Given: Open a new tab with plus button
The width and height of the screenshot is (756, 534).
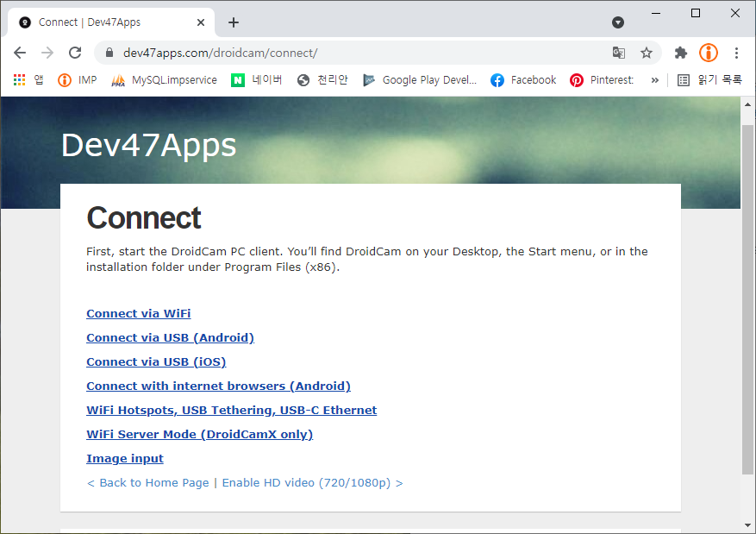Looking at the screenshot, I should [234, 22].
